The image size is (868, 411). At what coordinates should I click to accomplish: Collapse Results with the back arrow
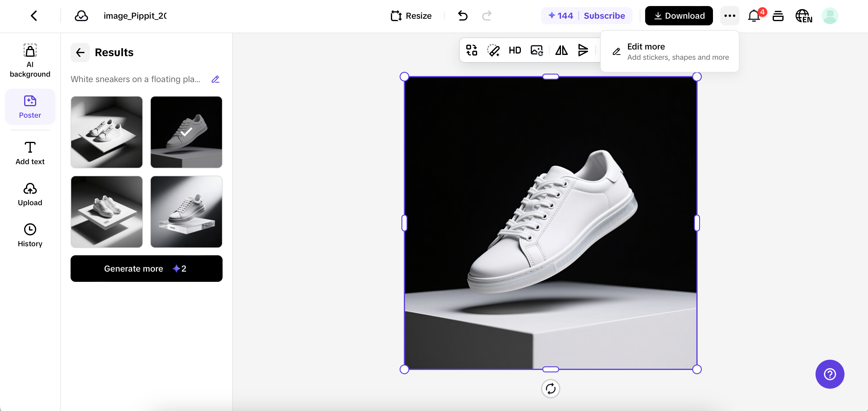point(80,52)
